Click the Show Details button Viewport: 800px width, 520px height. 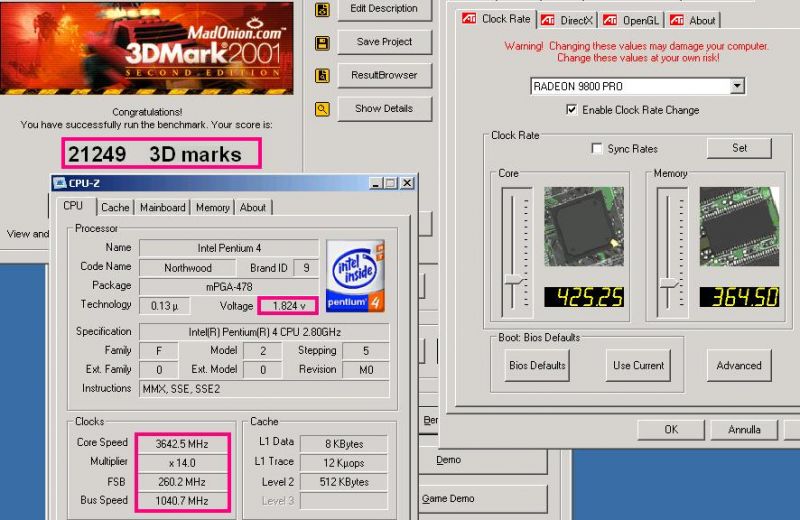[x=384, y=108]
